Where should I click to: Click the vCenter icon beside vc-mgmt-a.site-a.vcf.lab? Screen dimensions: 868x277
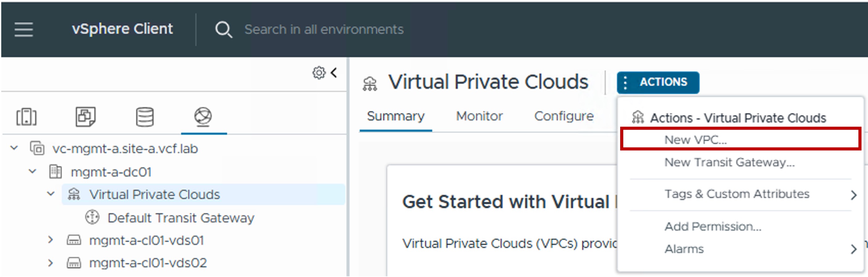37,148
